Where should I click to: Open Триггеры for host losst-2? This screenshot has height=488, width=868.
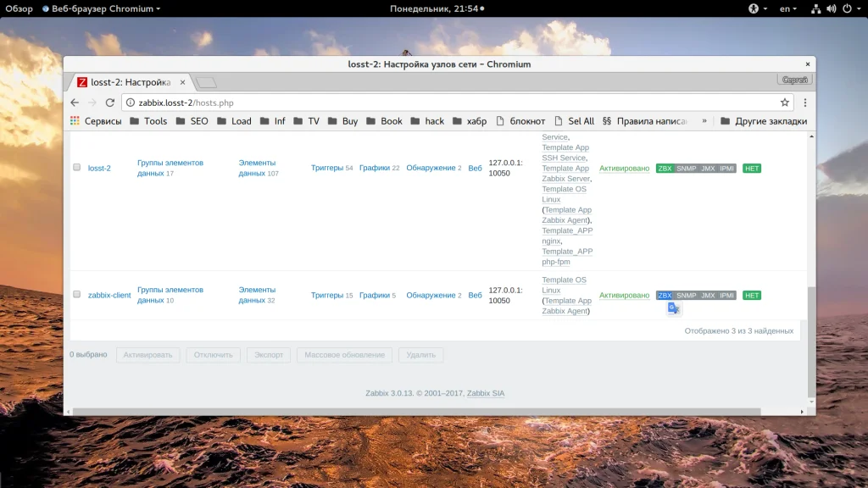click(x=326, y=169)
